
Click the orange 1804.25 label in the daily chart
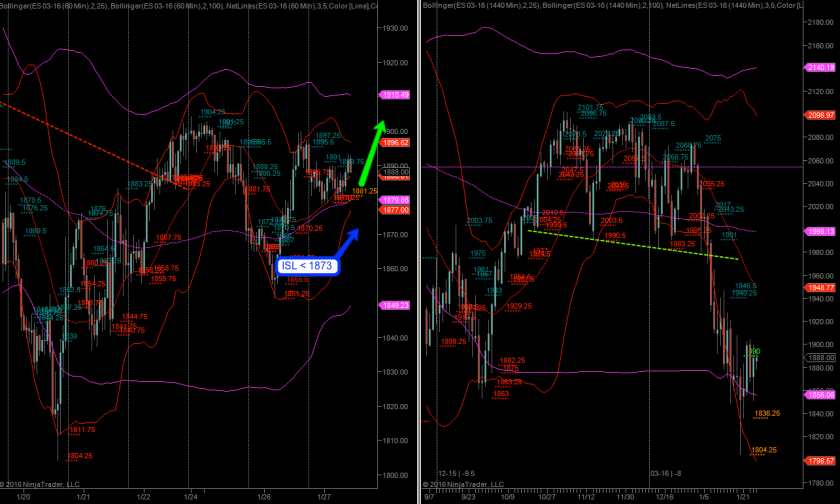click(x=764, y=450)
